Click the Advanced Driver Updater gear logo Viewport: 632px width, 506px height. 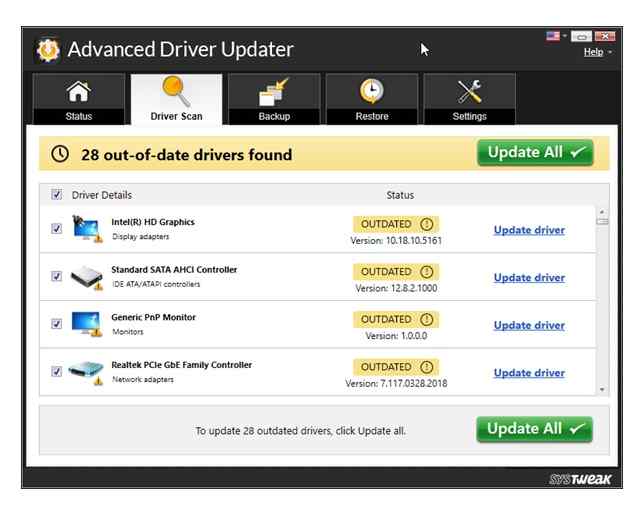(x=47, y=49)
